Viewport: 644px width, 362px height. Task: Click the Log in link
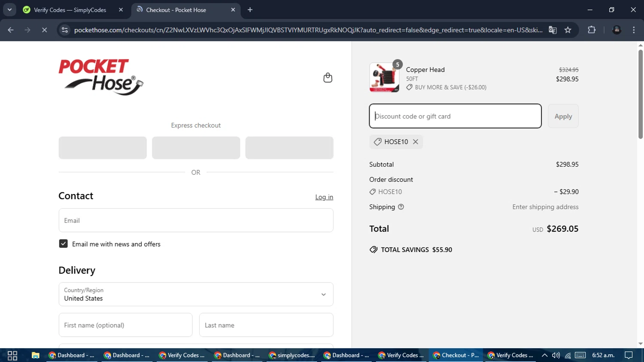324,197
